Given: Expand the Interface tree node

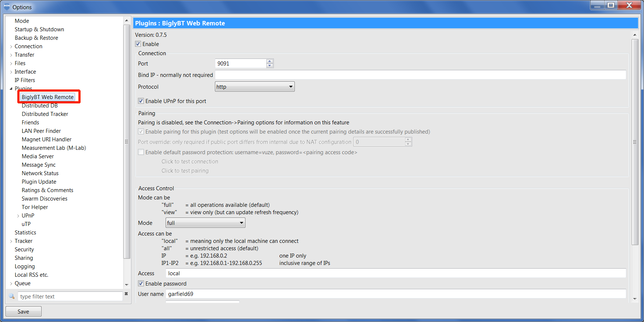Looking at the screenshot, I should [x=11, y=72].
